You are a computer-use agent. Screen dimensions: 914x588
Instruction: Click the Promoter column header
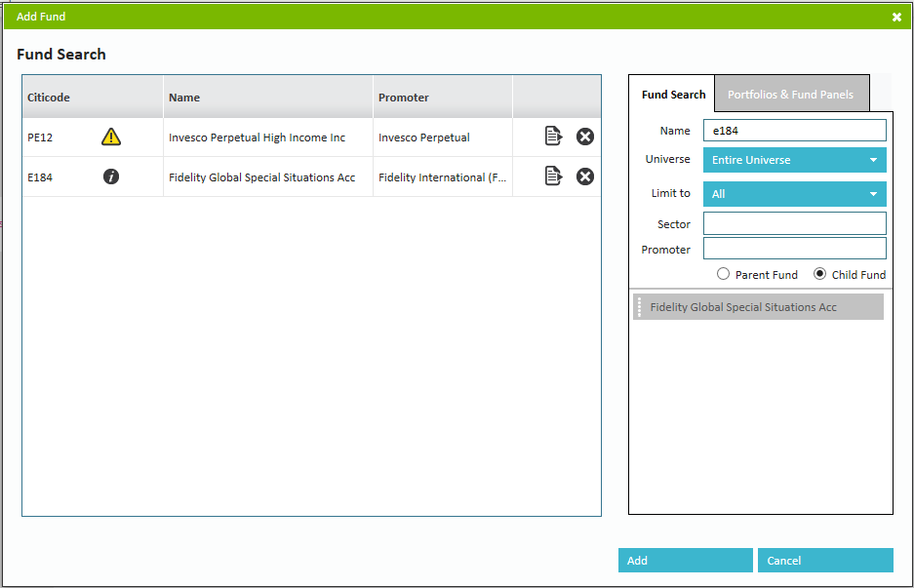point(443,98)
